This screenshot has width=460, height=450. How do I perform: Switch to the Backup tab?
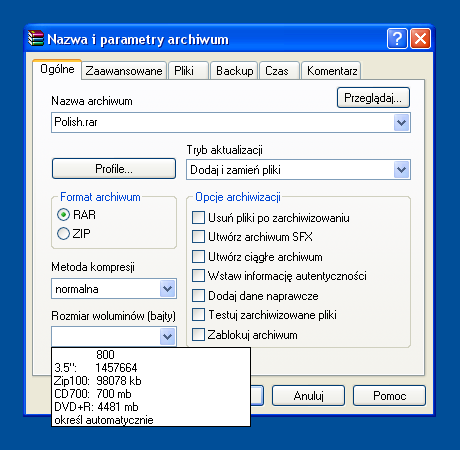pos(234,71)
